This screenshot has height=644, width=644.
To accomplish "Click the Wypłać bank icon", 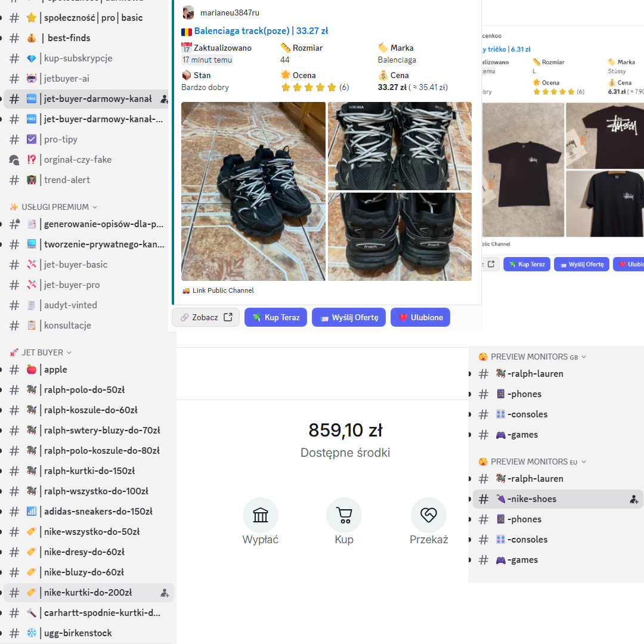I will coord(261,515).
